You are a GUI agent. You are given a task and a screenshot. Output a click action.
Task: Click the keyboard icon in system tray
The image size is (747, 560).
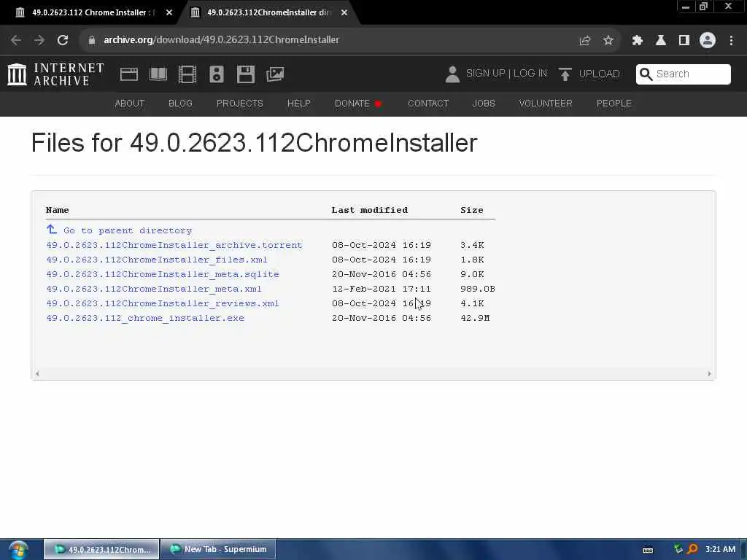pyautogui.click(x=648, y=550)
